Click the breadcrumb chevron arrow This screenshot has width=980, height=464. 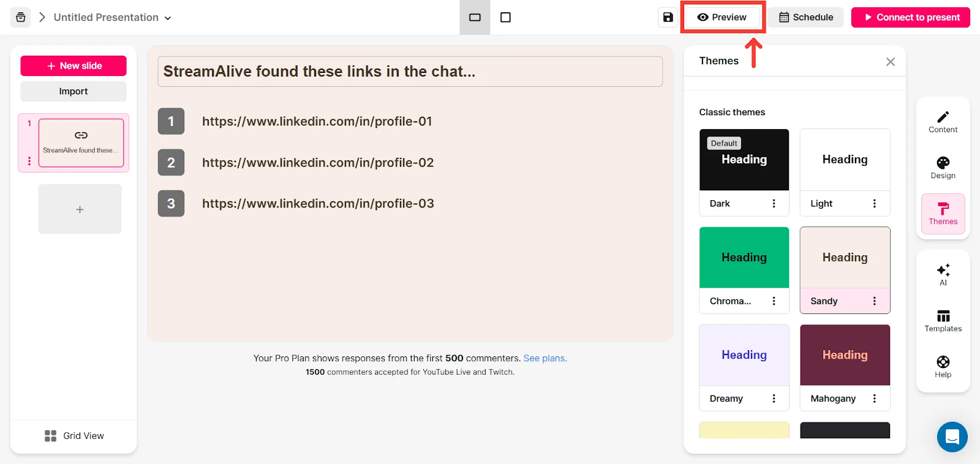click(x=42, y=17)
